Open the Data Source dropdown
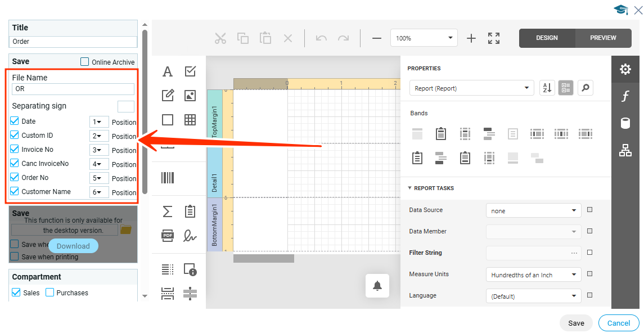 tap(533, 210)
